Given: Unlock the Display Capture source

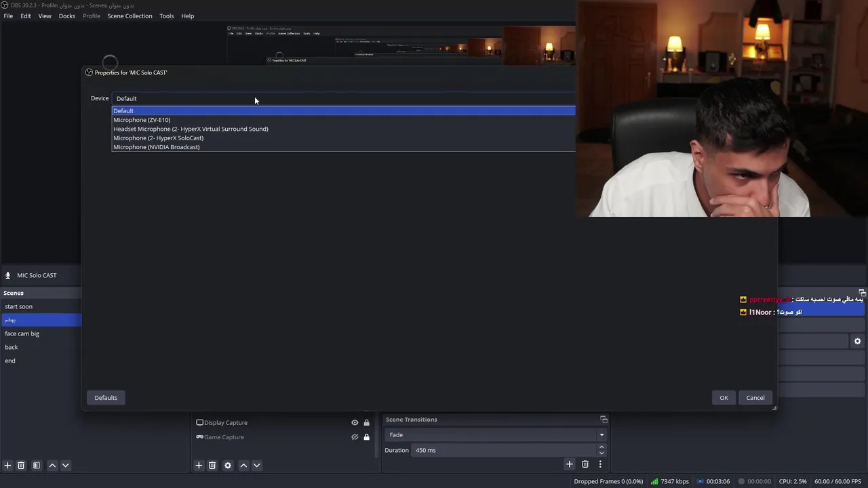Looking at the screenshot, I should pos(367,422).
